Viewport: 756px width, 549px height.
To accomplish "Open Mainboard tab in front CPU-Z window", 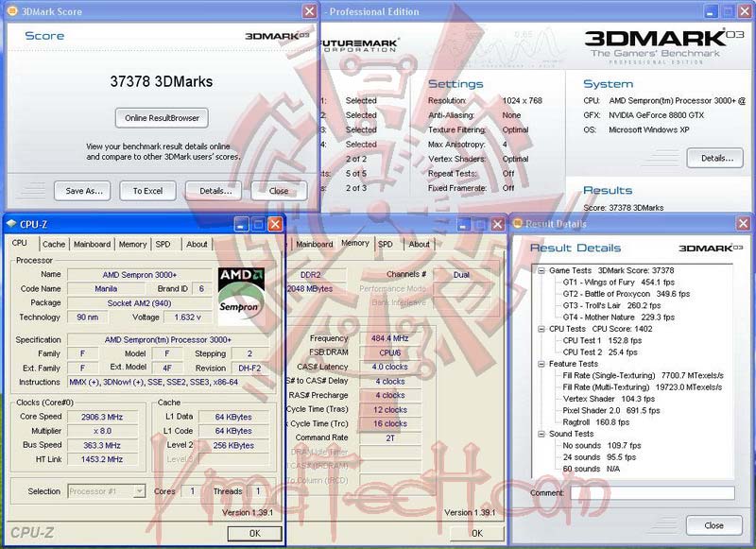I will point(92,245).
